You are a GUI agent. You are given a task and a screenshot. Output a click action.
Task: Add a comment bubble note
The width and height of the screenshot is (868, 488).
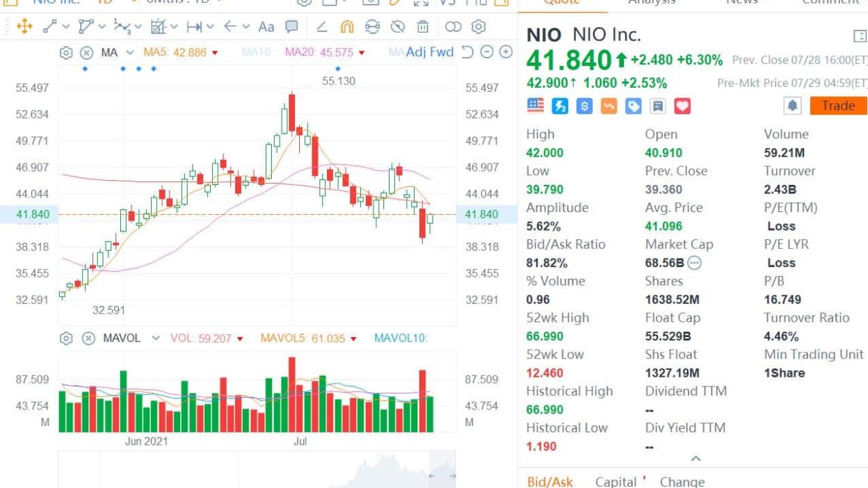tap(292, 27)
